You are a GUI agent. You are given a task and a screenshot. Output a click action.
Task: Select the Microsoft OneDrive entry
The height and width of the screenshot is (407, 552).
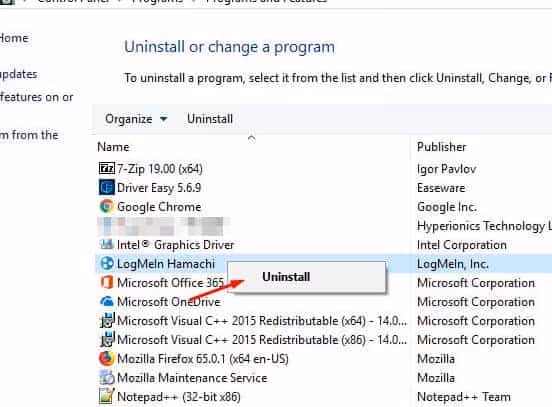click(x=169, y=302)
